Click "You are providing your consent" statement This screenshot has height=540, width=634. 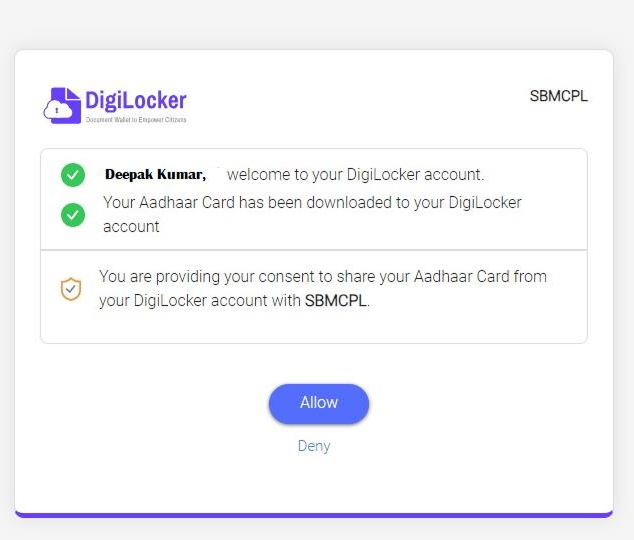[200, 276]
